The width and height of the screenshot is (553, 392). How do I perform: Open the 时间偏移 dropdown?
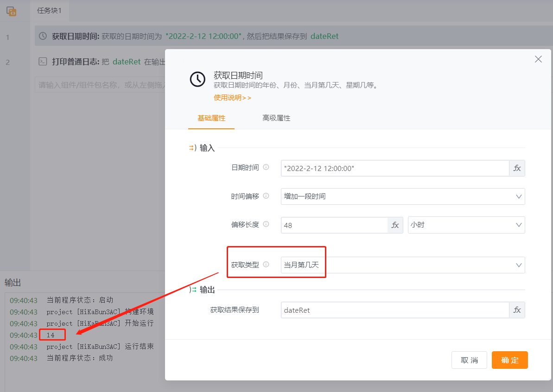402,196
